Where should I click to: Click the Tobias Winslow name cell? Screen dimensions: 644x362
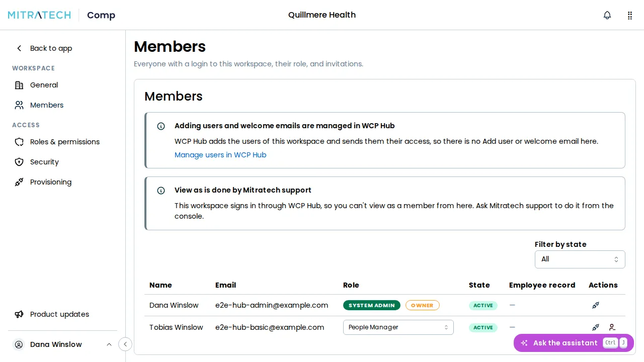[176, 327]
